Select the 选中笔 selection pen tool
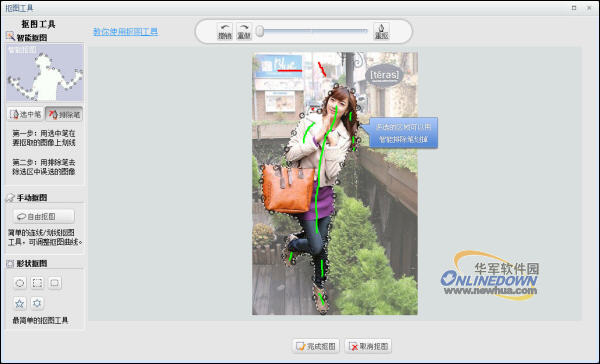600x364 pixels. point(25,114)
